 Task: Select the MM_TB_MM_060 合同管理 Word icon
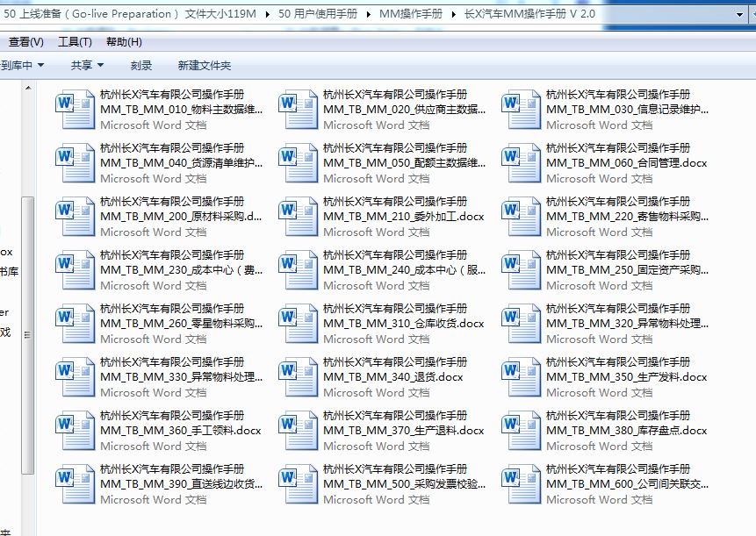(521, 163)
